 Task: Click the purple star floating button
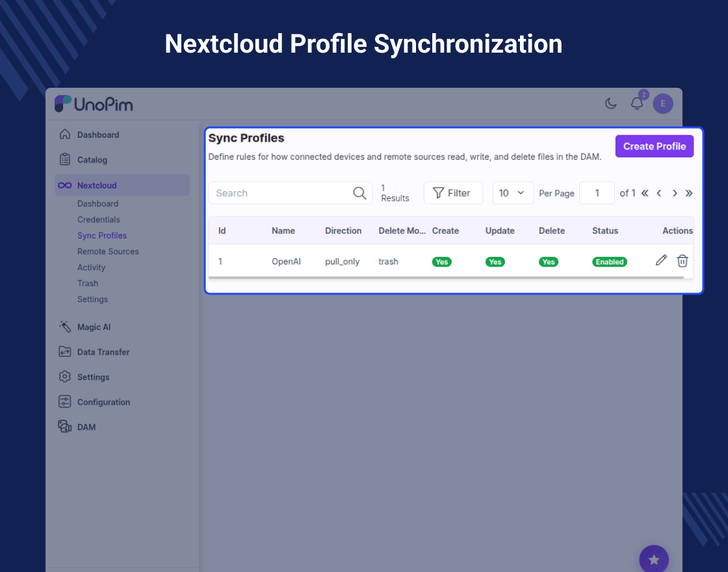tap(654, 559)
